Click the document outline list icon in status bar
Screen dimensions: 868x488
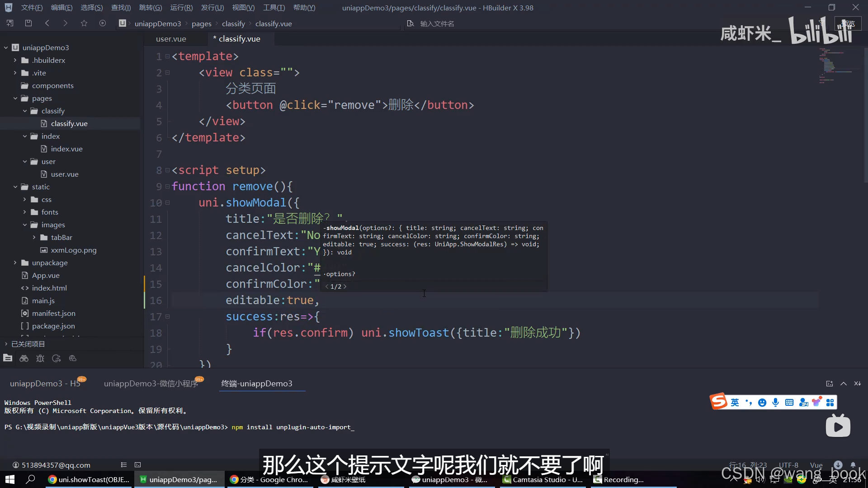click(124, 465)
